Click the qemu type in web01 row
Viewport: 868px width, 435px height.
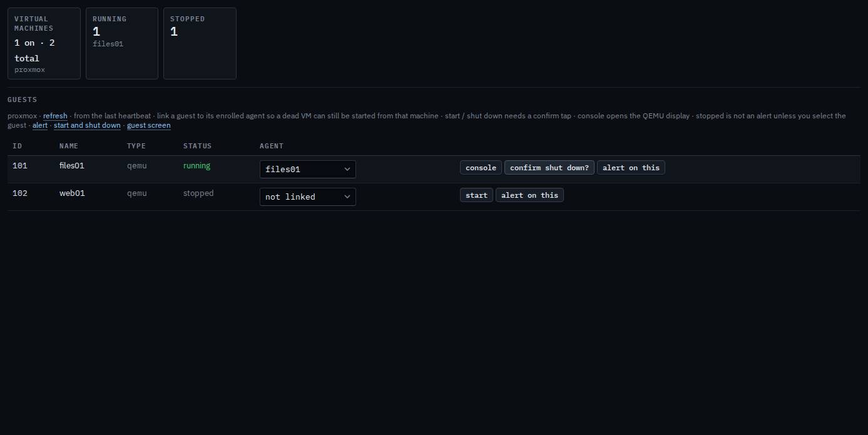point(137,193)
